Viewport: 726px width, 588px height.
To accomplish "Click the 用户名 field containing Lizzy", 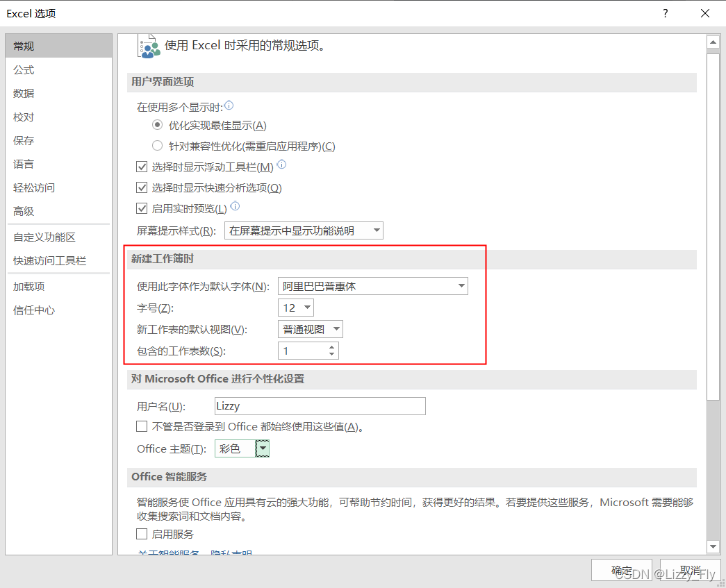I will (320, 405).
